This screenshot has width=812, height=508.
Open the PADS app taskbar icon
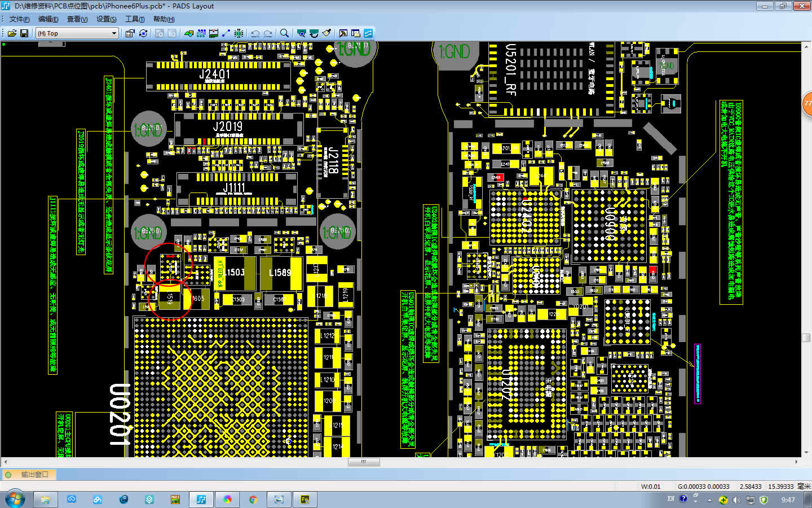pos(175,500)
